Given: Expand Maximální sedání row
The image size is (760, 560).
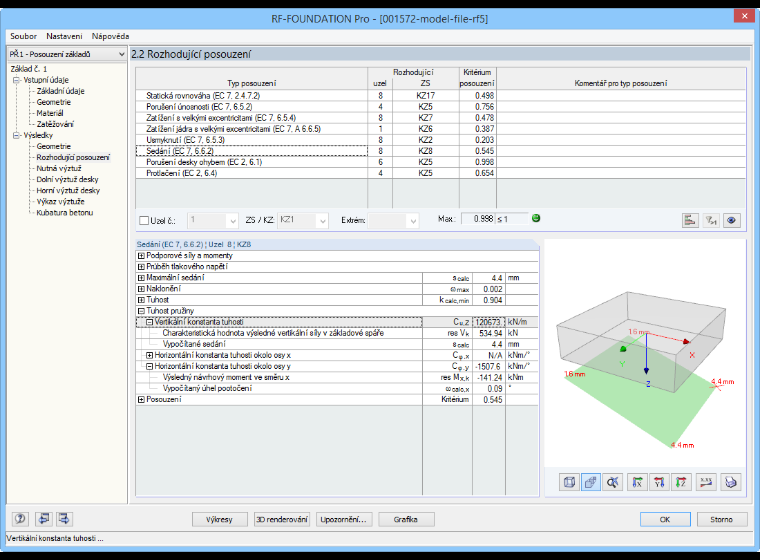Looking at the screenshot, I should click(141, 278).
